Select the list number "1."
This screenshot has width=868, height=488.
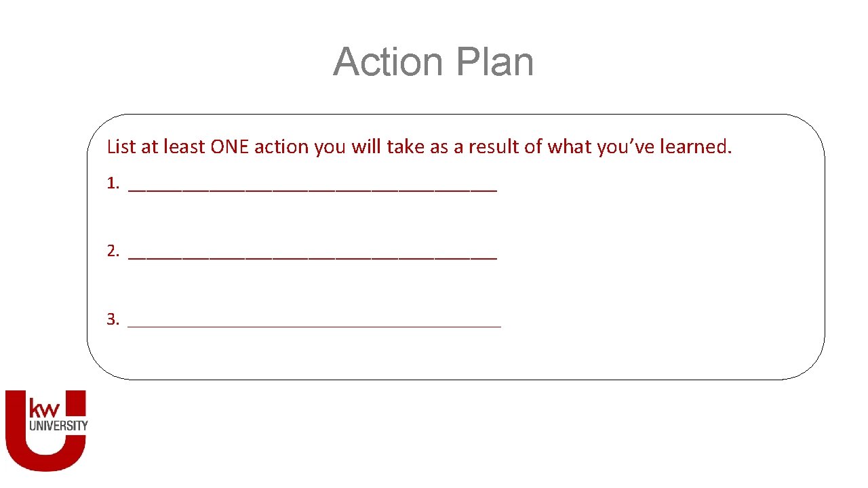pyautogui.click(x=113, y=183)
